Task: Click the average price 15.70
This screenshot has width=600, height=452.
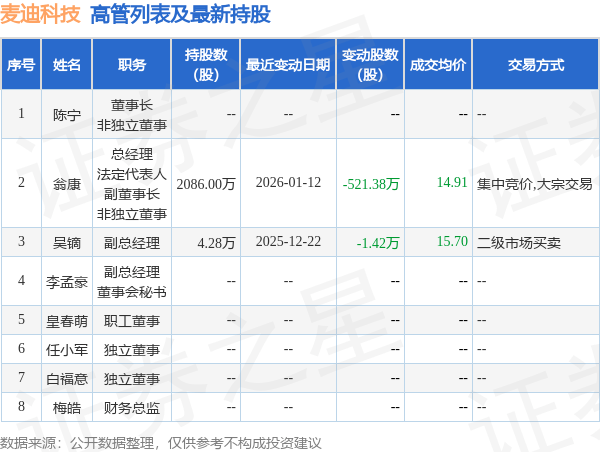Action: [x=452, y=241]
